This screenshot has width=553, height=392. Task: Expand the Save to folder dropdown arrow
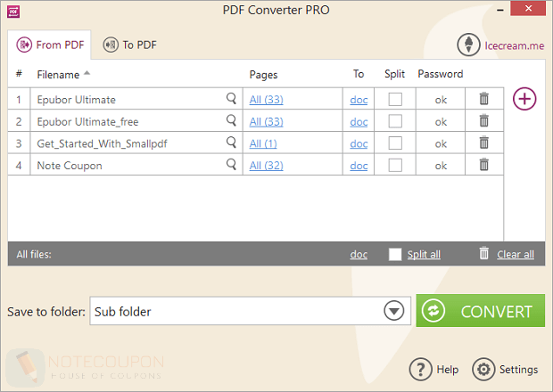click(393, 311)
